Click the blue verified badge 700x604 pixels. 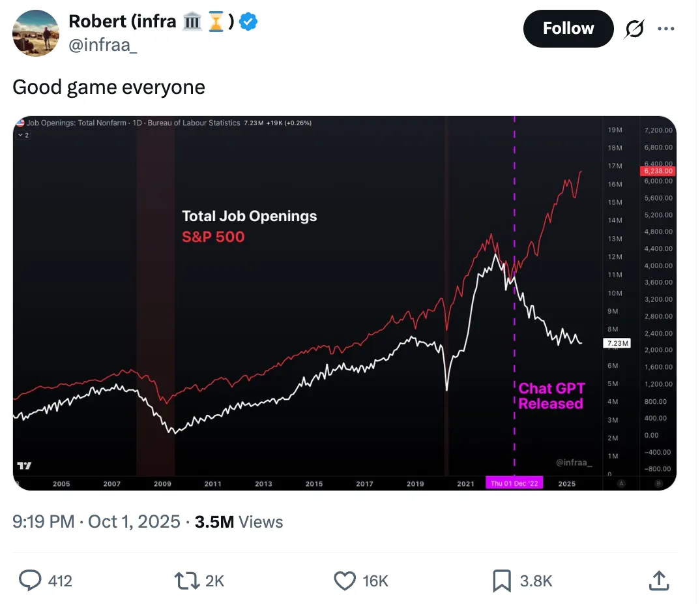click(248, 22)
